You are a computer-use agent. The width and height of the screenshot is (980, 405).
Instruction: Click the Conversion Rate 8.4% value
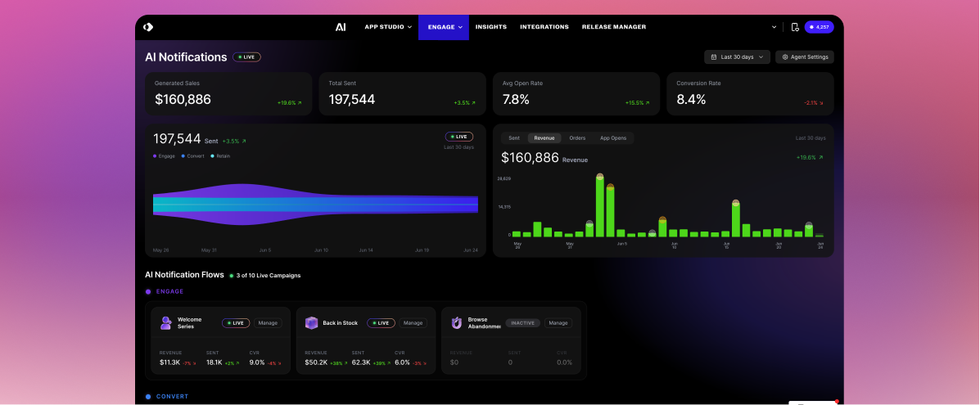point(691,99)
